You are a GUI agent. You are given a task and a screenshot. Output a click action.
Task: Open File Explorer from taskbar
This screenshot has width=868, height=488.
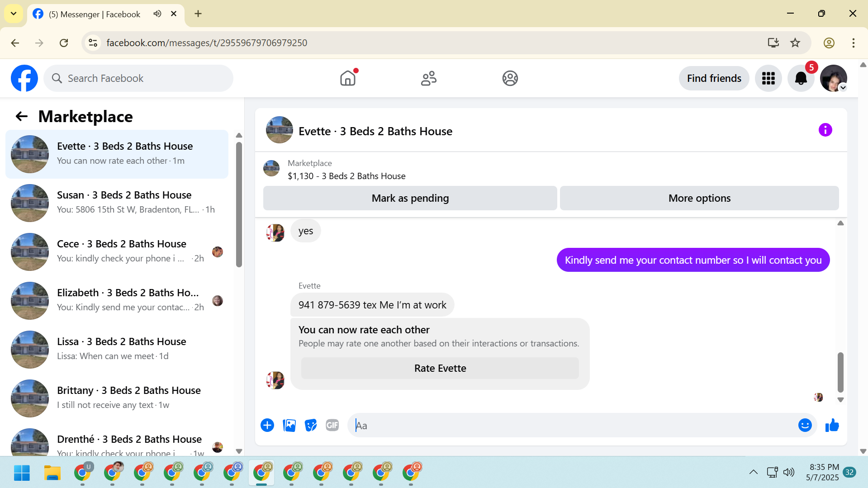coord(52,473)
